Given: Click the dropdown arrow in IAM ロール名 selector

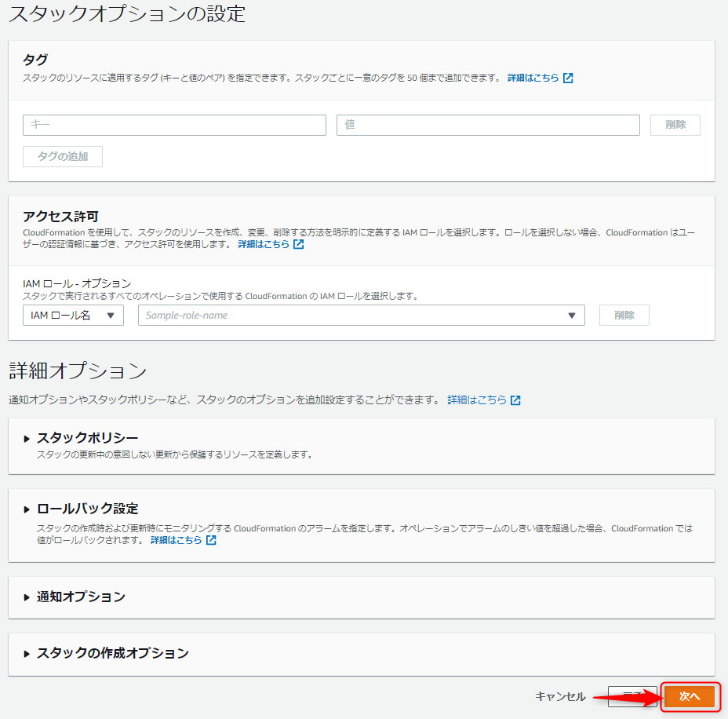Looking at the screenshot, I should (111, 316).
